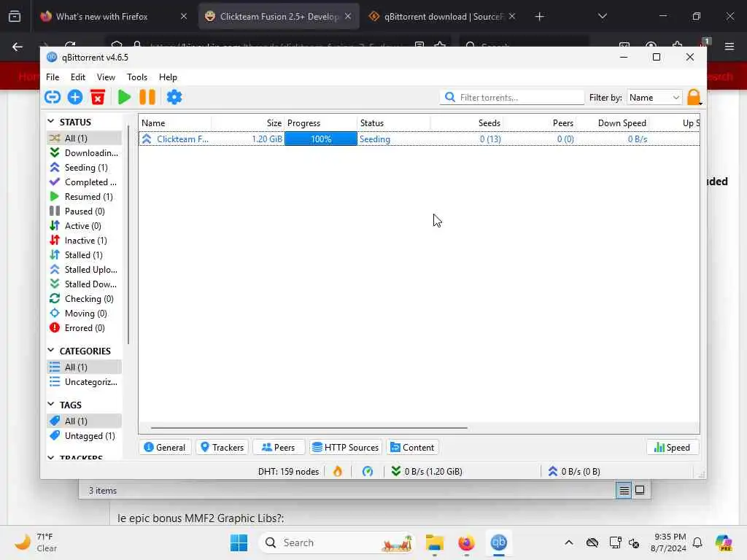Click the Add Torrent Link toolbar icon
The width and height of the screenshot is (747, 560).
point(53,97)
